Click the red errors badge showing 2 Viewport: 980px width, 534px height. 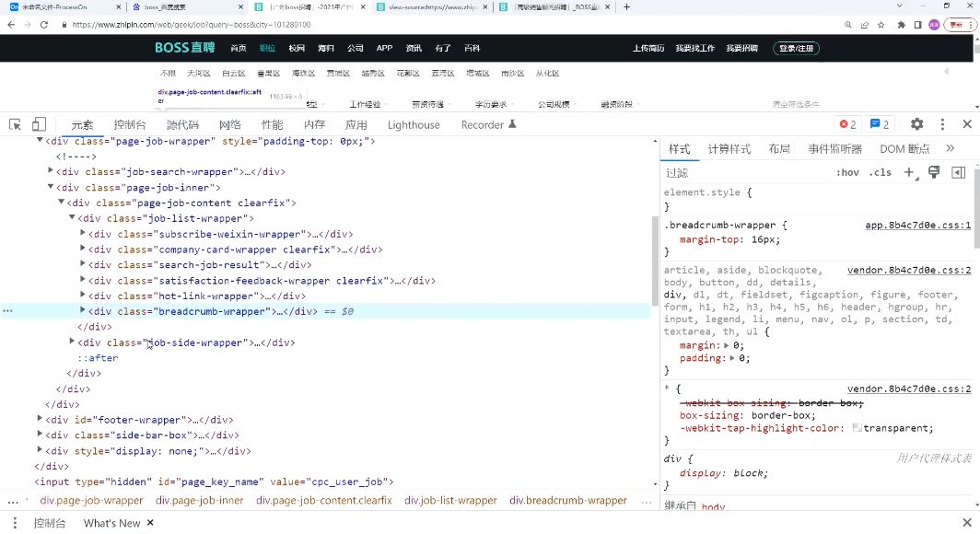[846, 123]
